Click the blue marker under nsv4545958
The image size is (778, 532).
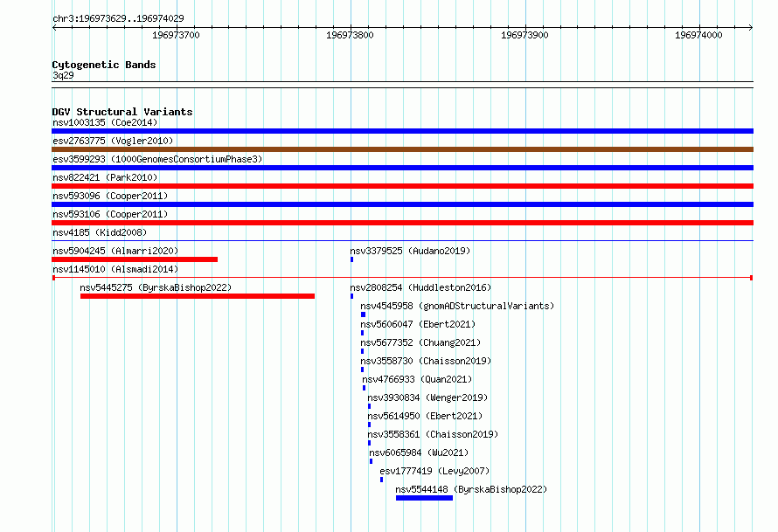click(x=363, y=314)
